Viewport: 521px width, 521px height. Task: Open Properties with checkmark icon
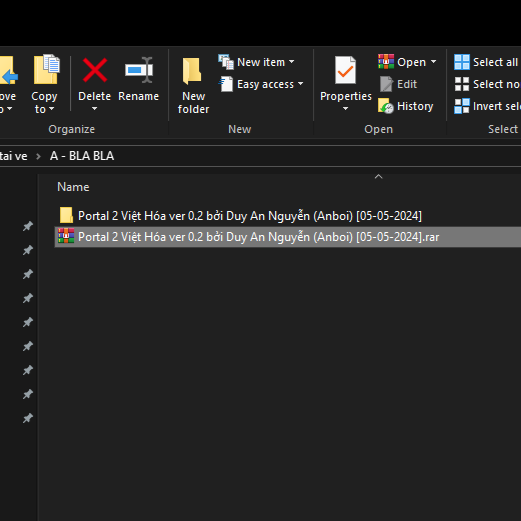coord(345,70)
